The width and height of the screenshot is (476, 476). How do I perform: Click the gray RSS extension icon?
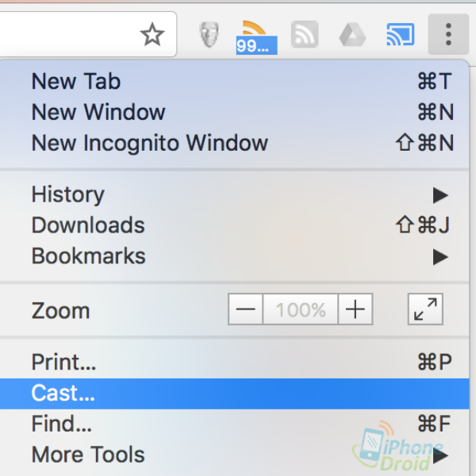click(x=305, y=35)
